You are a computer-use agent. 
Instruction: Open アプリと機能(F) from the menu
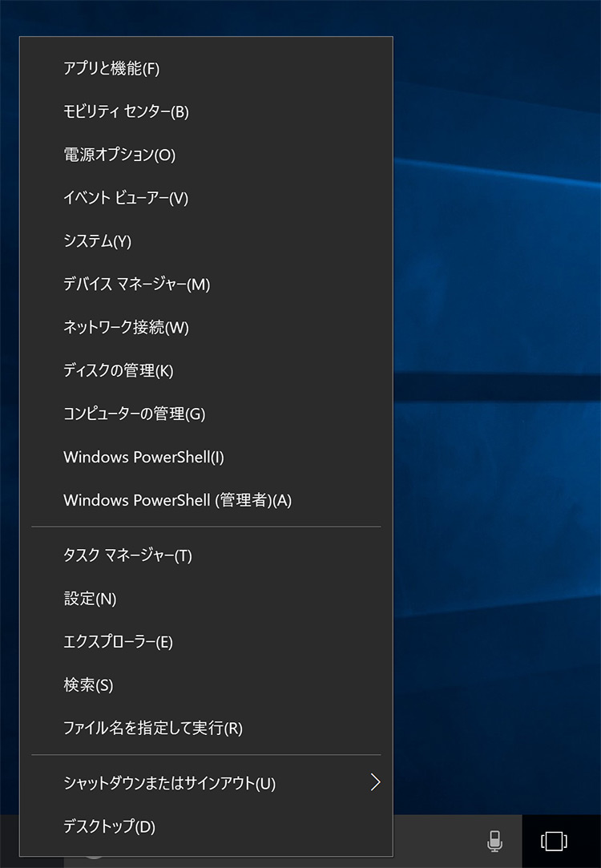[x=111, y=69]
